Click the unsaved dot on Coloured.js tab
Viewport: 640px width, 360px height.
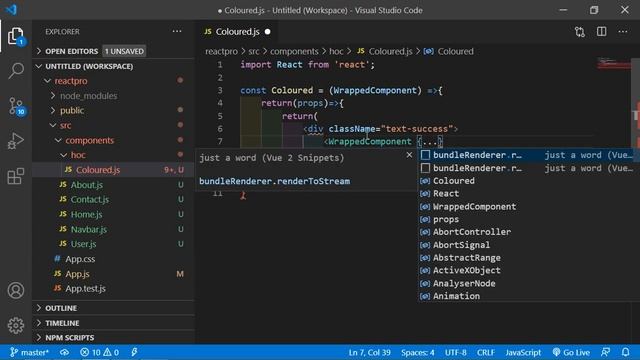coord(268,32)
